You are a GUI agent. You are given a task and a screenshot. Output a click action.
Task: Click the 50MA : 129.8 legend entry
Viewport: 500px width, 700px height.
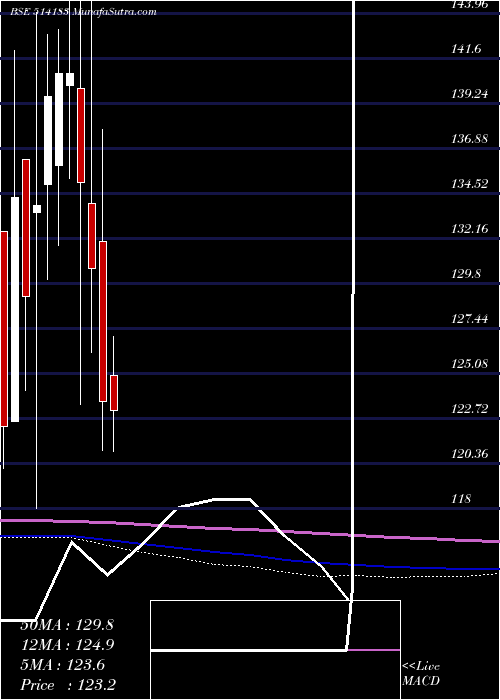[67, 625]
